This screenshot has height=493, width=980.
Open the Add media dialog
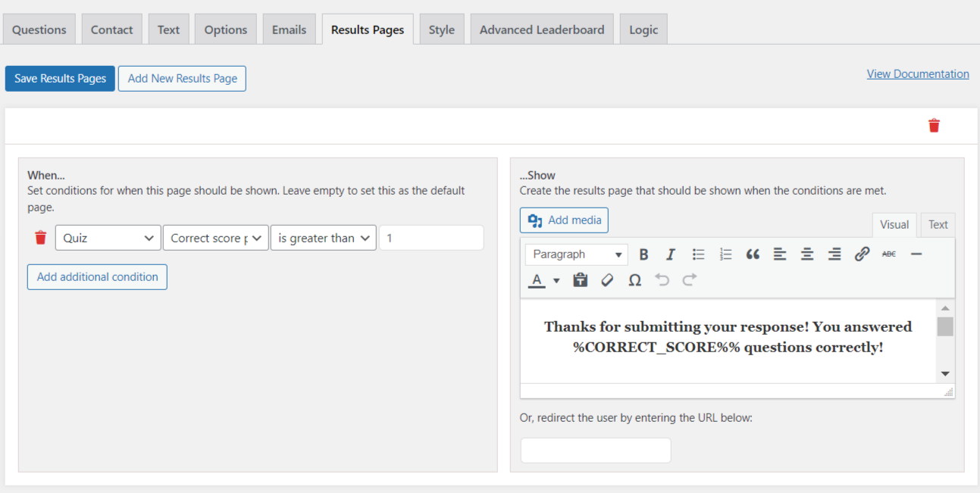(564, 220)
